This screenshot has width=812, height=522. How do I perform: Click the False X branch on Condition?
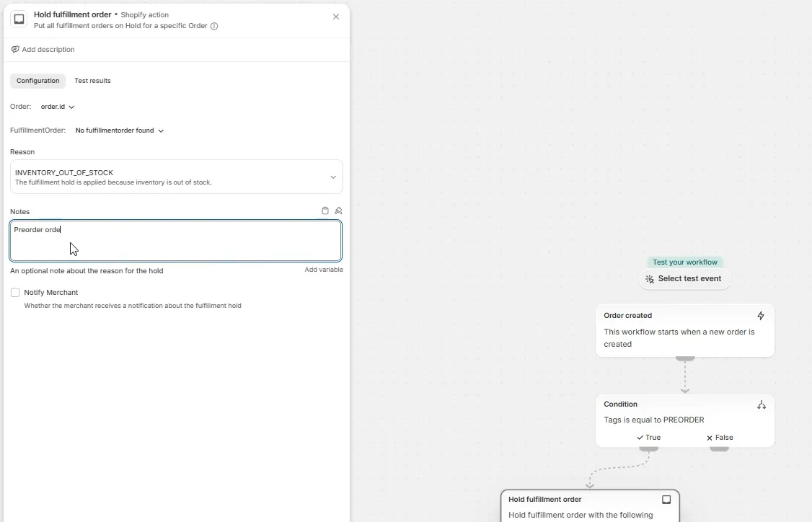click(720, 438)
